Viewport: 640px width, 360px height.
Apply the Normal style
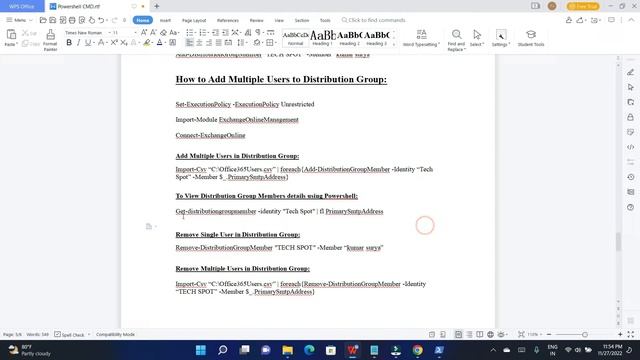[x=296, y=38]
